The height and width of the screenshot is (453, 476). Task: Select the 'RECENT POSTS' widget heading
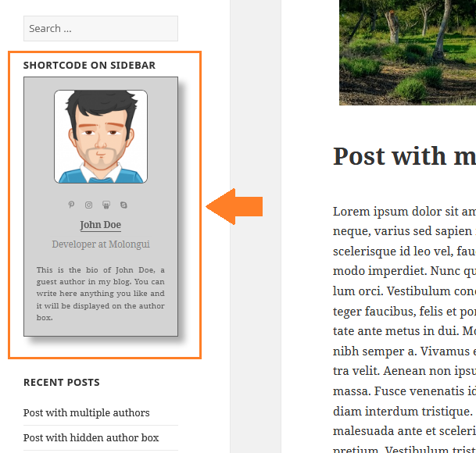(62, 382)
